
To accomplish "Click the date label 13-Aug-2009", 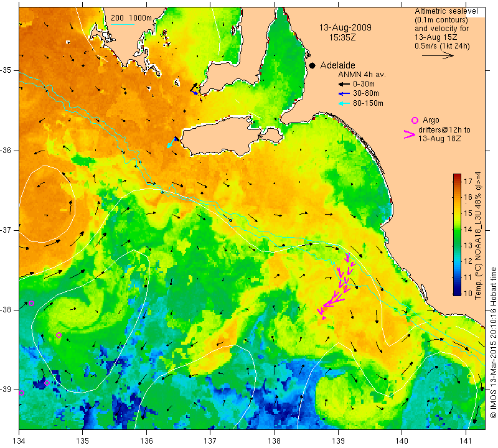I will (345, 27).
